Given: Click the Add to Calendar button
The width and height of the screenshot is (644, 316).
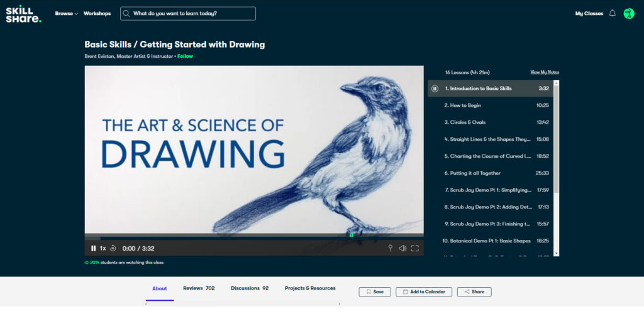Looking at the screenshot, I should point(424,291).
